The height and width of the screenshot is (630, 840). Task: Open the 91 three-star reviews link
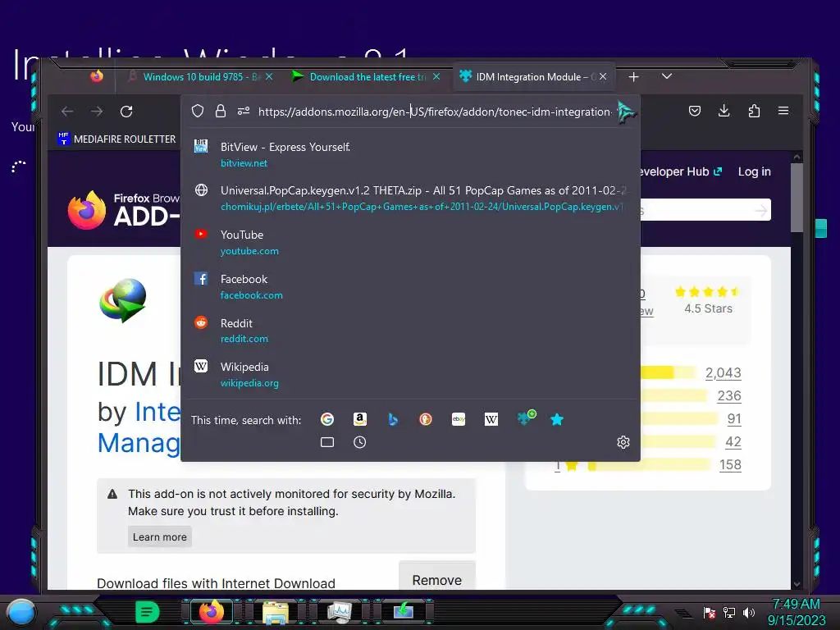[x=734, y=419]
